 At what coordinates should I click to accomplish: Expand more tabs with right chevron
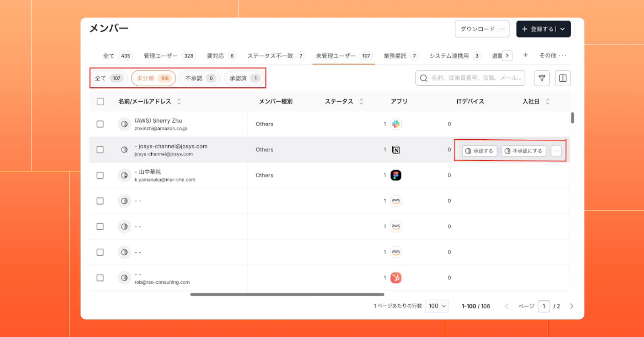tap(507, 56)
